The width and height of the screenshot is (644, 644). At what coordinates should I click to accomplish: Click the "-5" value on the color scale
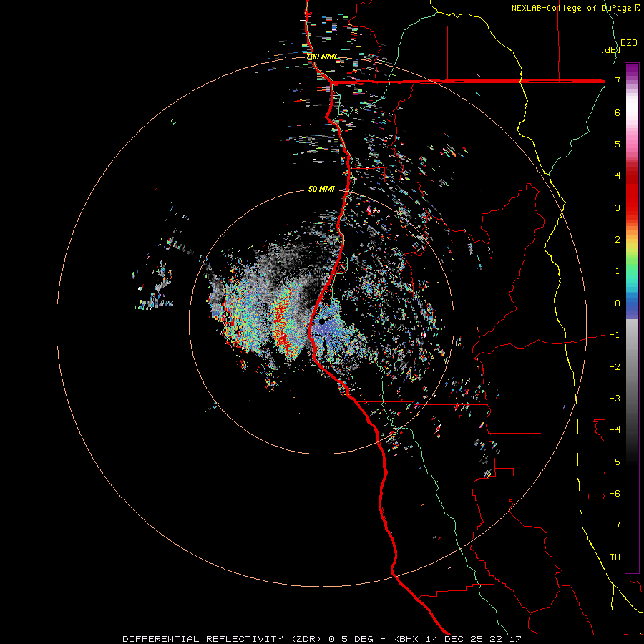(615, 462)
